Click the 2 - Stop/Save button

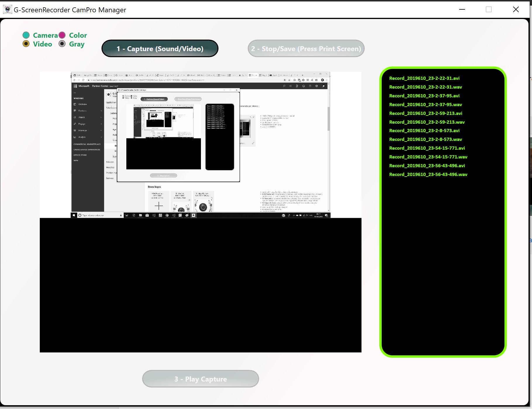point(306,48)
